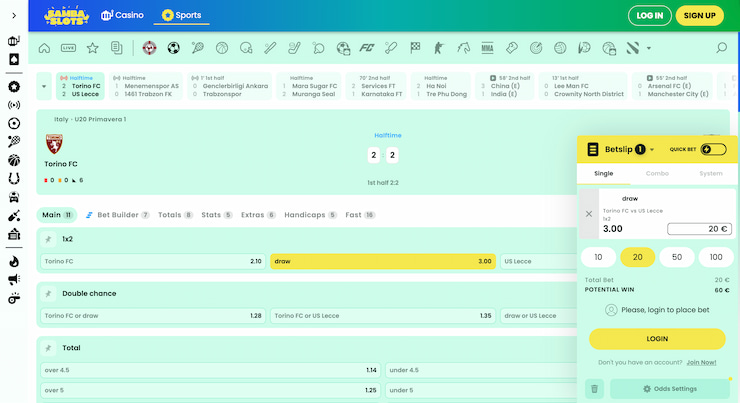Go to the sportsbook home icon
Screen dimensions: 740x403
44,48
